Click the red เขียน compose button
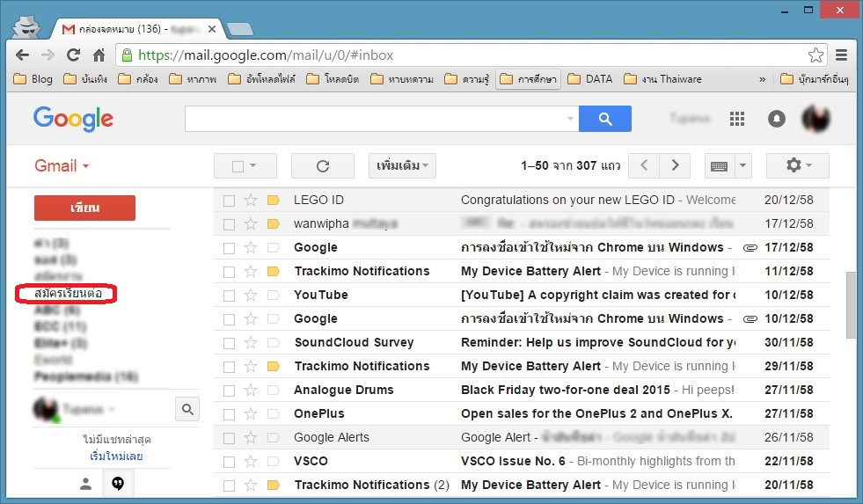 point(84,208)
